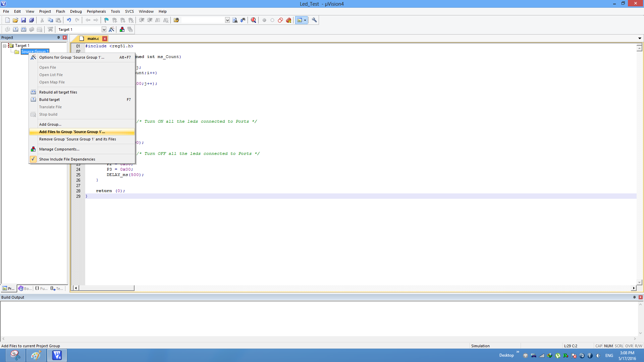Click the Copy icon in toolbar
The image size is (644, 362).
(x=50, y=20)
